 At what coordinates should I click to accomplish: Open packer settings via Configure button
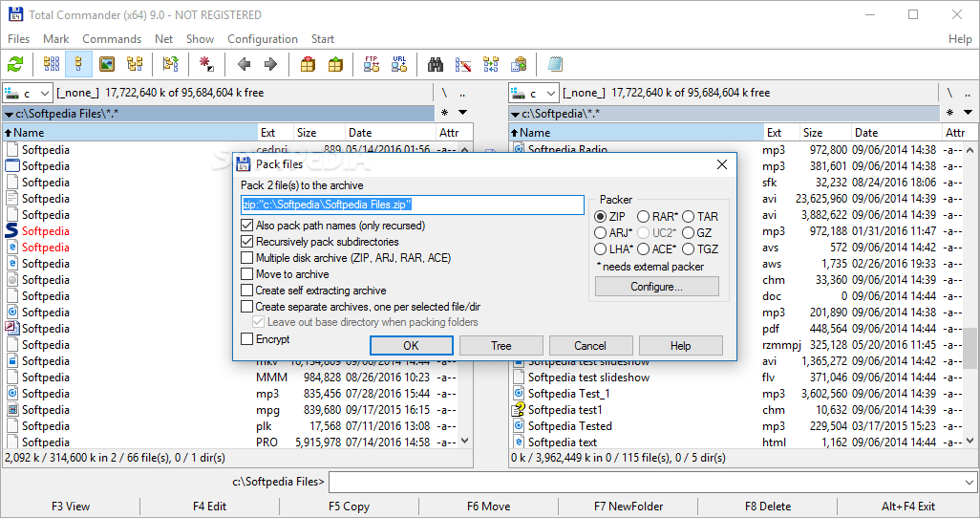pos(657,287)
